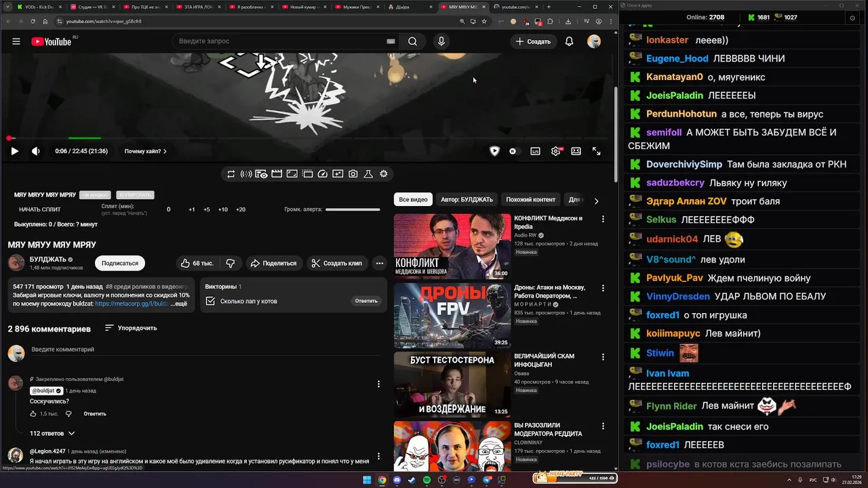868x488 pixels.
Task: Click Создать клип button
Action: [x=336, y=263]
